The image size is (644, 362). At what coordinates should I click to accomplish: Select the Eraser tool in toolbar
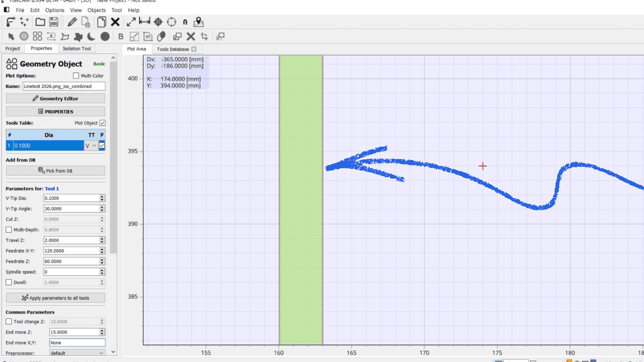click(x=161, y=36)
